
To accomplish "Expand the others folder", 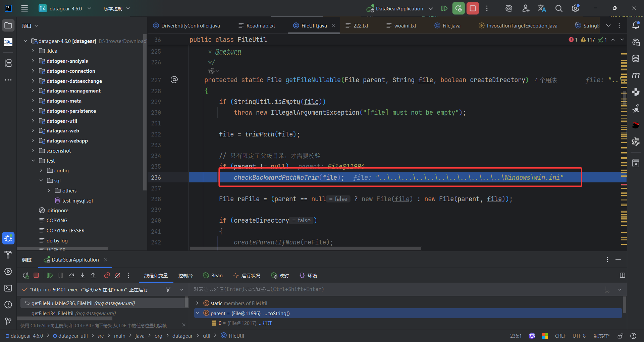I will (x=49, y=191).
